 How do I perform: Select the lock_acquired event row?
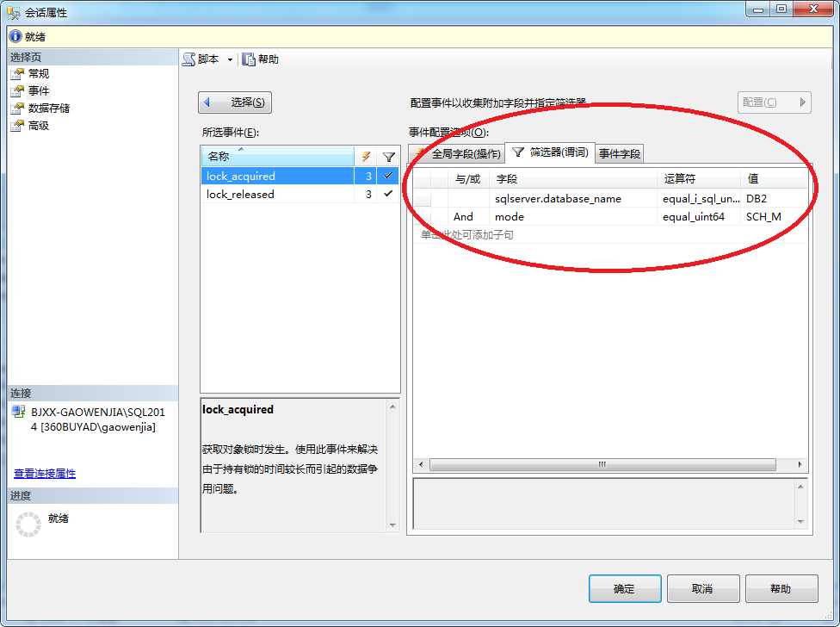pos(300,176)
